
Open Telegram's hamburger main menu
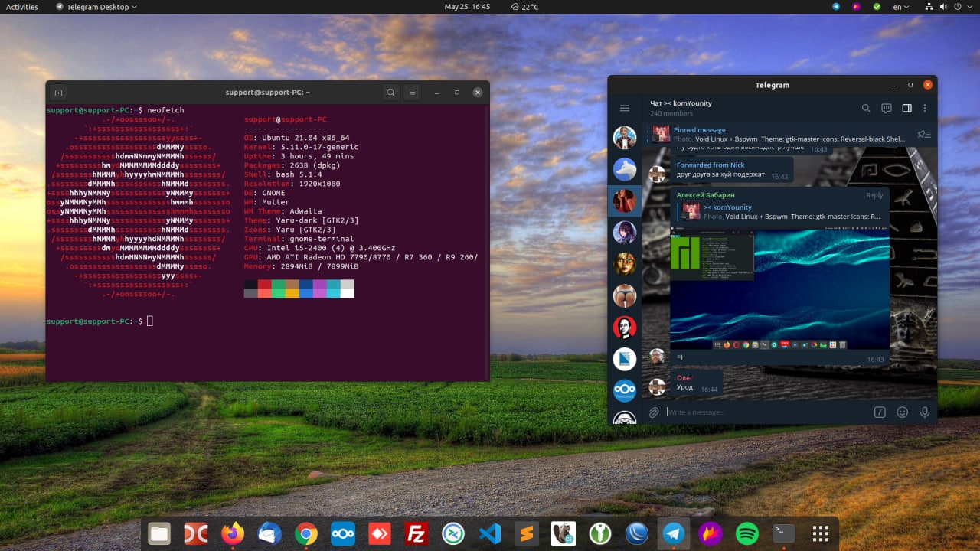(x=625, y=108)
